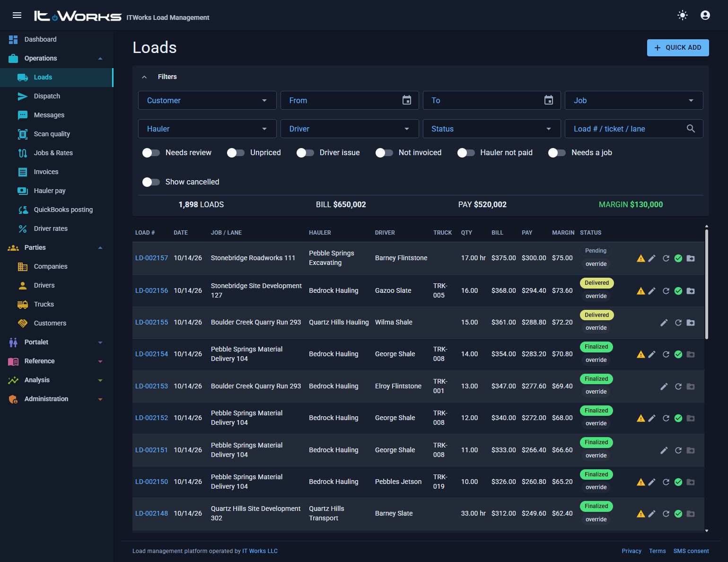
Task: Open load link LD-002157
Action: (x=151, y=258)
